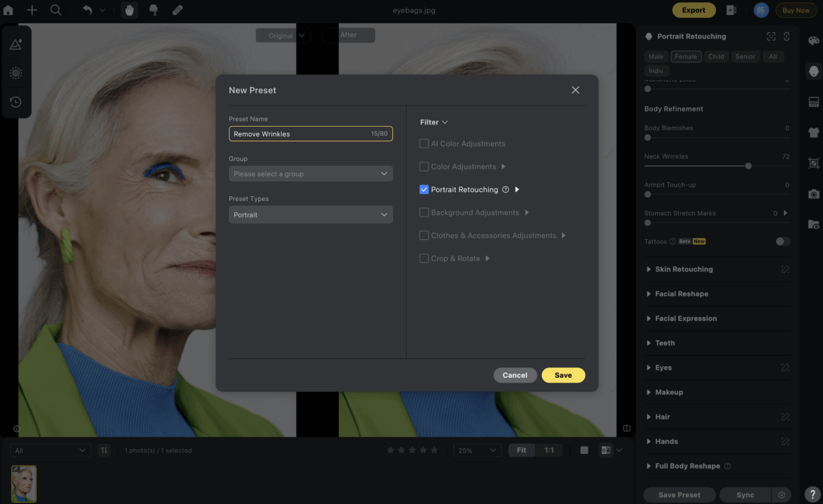Screen dimensions: 823x504
Task: Select the Indiv. tab
Action: (x=657, y=71)
